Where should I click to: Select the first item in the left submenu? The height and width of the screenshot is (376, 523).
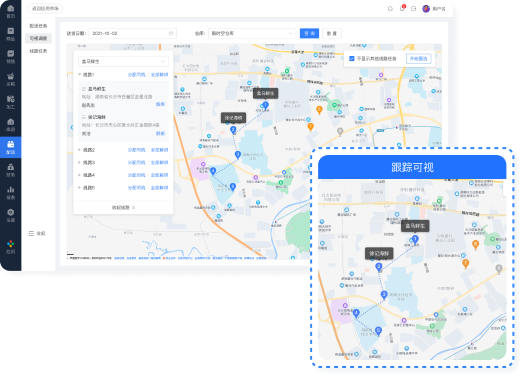(38, 26)
